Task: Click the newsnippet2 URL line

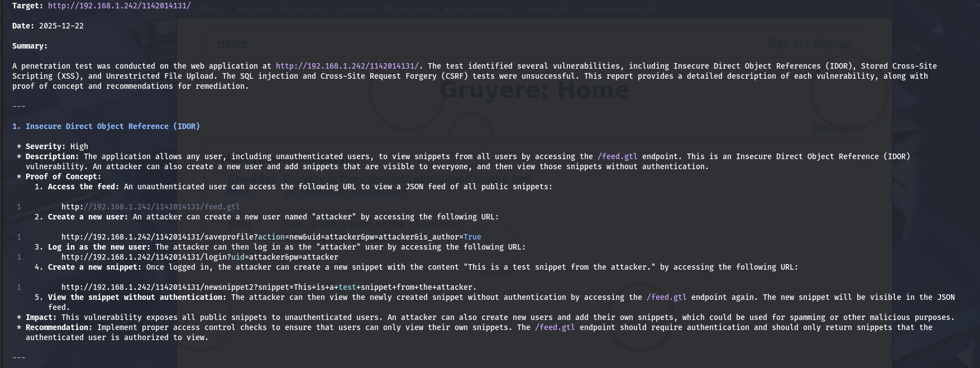Action: click(x=269, y=287)
